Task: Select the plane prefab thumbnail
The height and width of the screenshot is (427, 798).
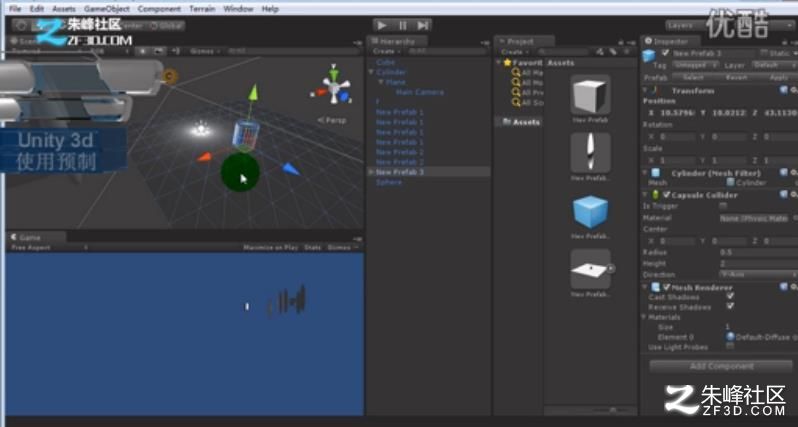Action: (590, 269)
